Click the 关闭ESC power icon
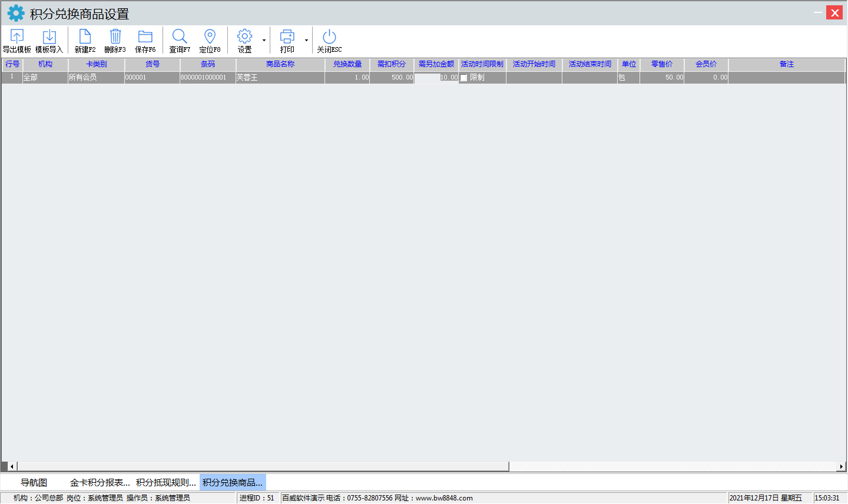Image resolution: width=848 pixels, height=504 pixels. point(329,37)
